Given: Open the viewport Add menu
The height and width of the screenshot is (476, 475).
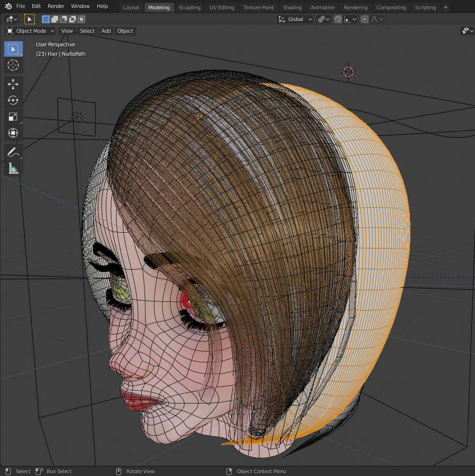Looking at the screenshot, I should coord(106,31).
